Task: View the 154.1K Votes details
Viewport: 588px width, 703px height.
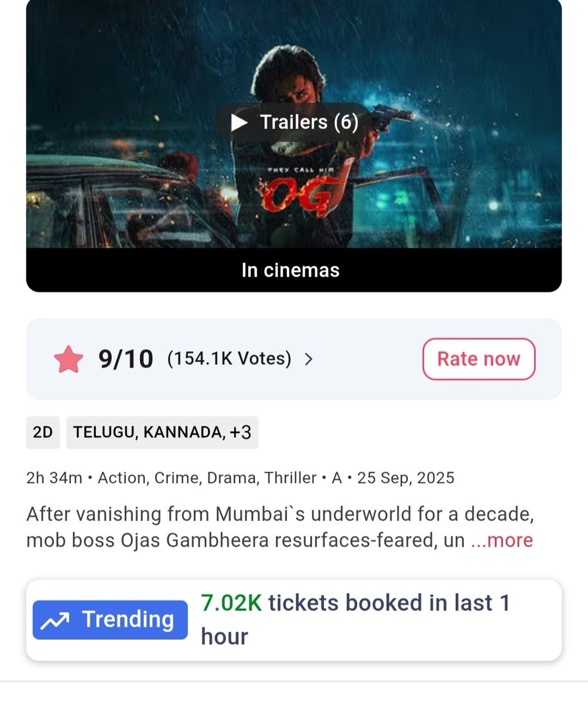Action: pos(229,359)
